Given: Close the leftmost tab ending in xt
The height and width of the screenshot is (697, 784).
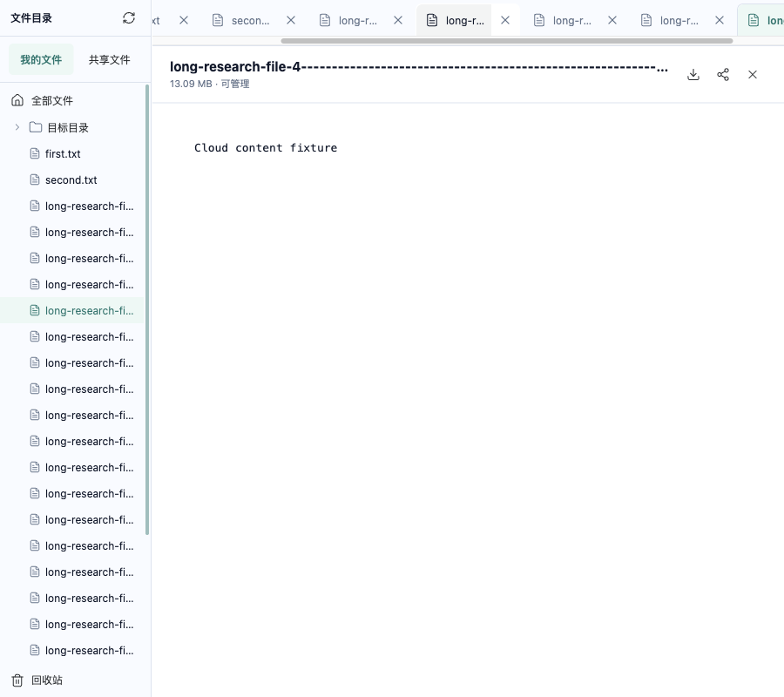Looking at the screenshot, I should pyautogui.click(x=184, y=20).
